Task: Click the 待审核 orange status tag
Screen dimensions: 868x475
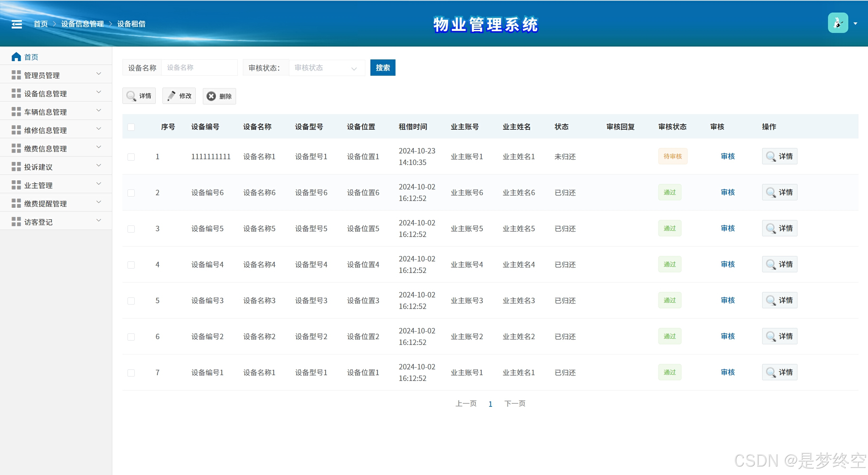Action: [672, 157]
